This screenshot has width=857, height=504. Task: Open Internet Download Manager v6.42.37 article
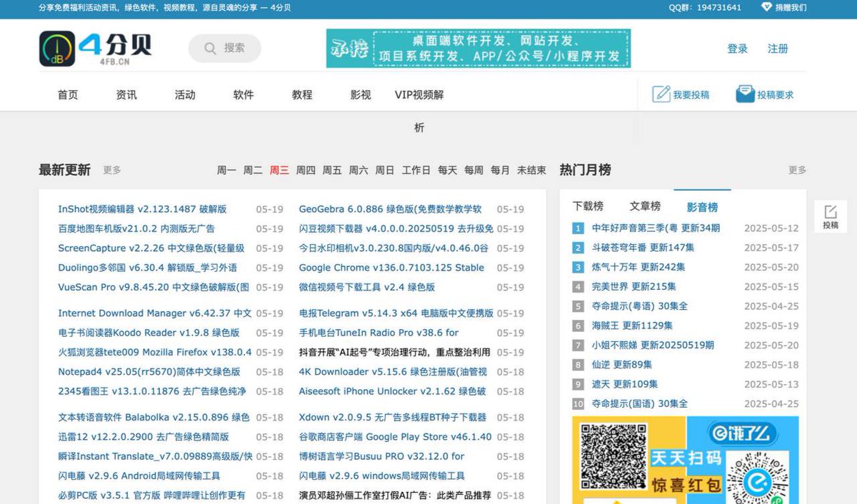154,313
